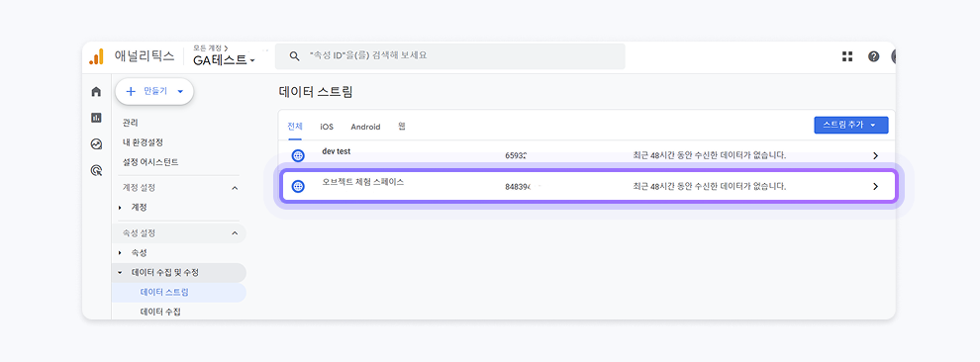Click the Google Analytics logo
The image size is (980, 362).
click(x=96, y=56)
